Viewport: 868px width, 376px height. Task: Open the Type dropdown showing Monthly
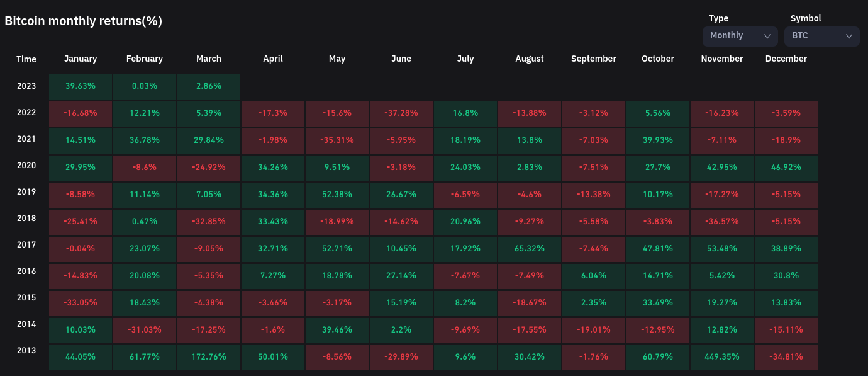click(x=740, y=36)
